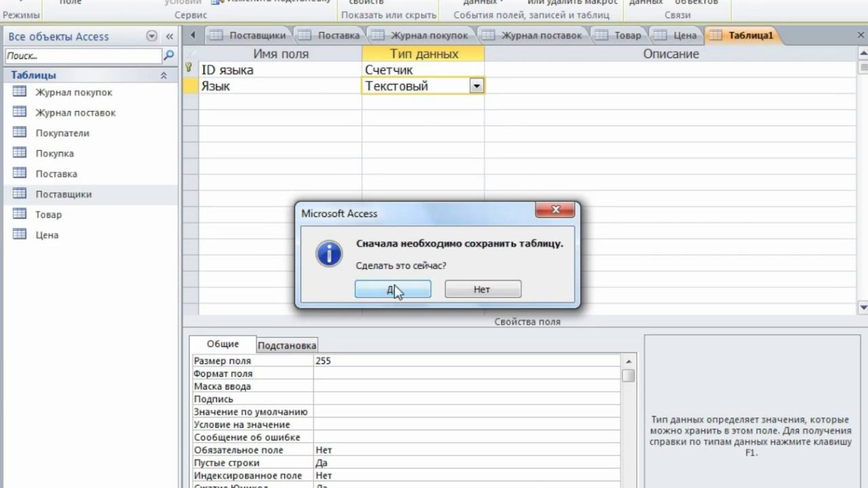868x488 pixels.
Task: Click the Тип данных column header
Action: tap(424, 54)
